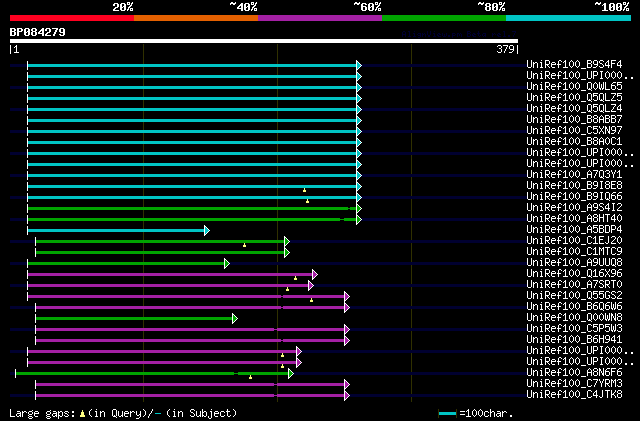Click the green arrowhead ending A9UUQ8 alignment

click(227, 264)
